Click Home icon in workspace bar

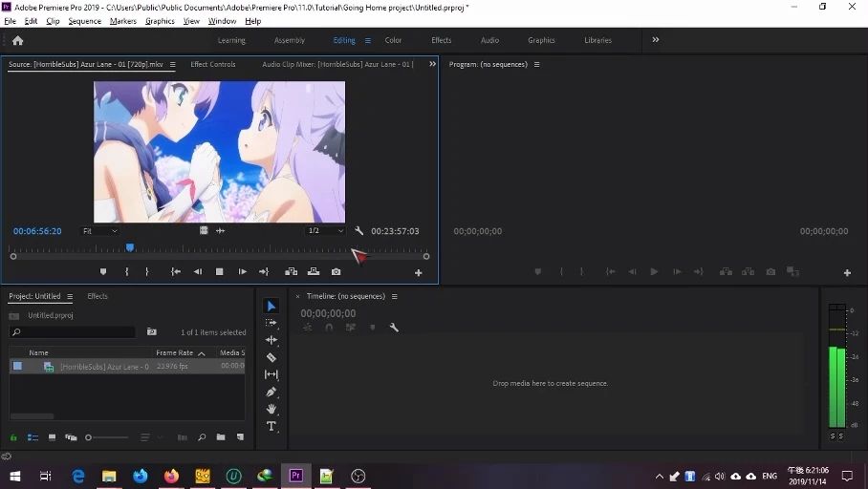coord(18,40)
